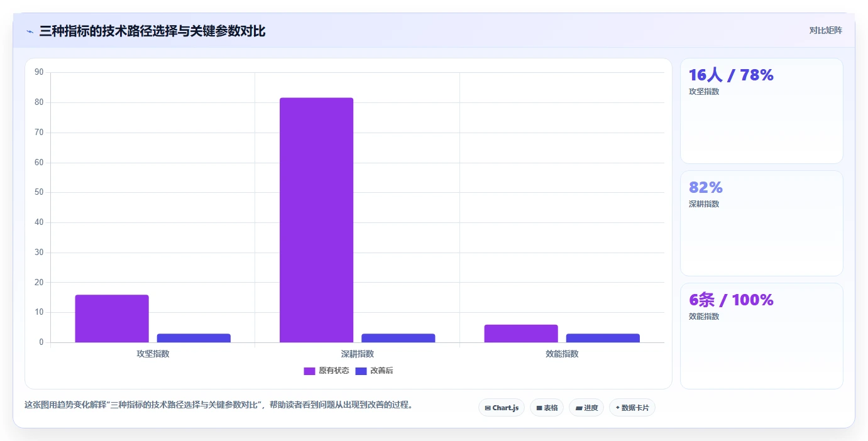Click the Chart.js tag chip

(502, 408)
